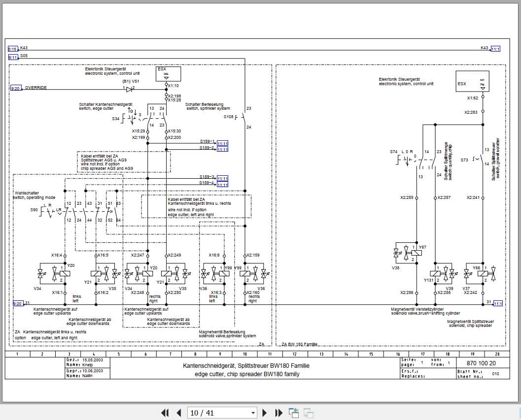Click the greyed-out next-view window icon
This screenshot has height=420, width=521.
tap(309, 413)
